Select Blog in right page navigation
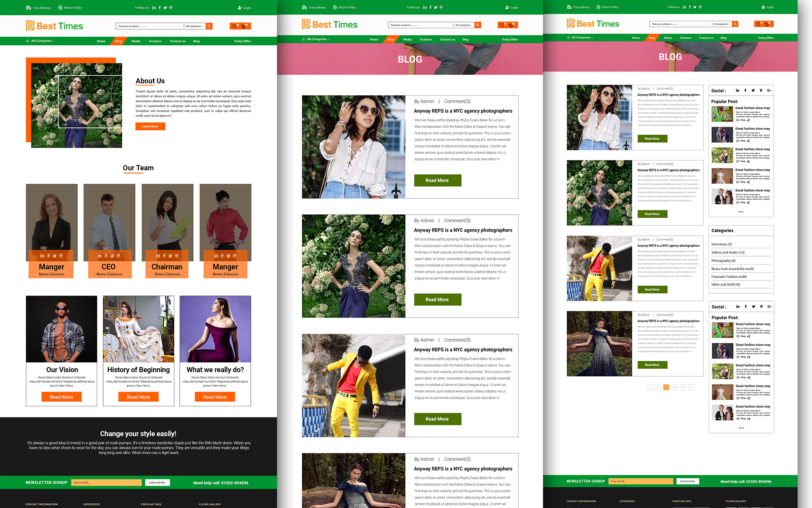The width and height of the screenshot is (812, 508). click(x=724, y=38)
